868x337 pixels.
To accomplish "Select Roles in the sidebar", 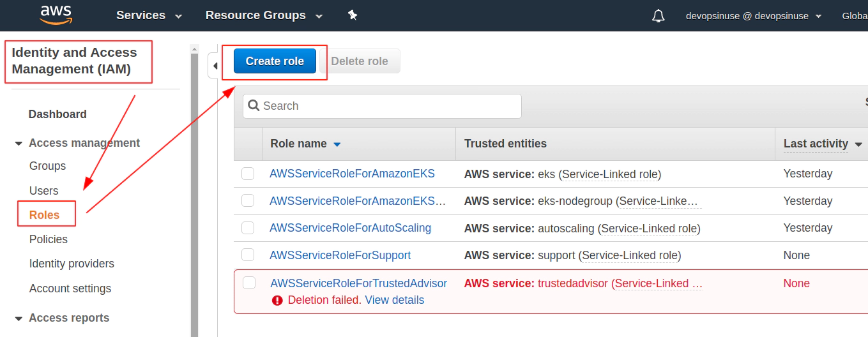I will [45, 215].
